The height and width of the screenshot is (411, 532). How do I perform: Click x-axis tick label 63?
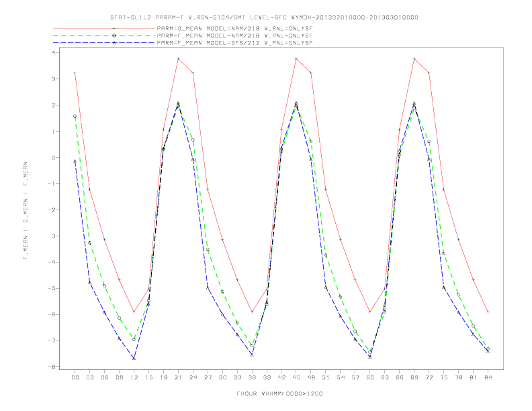pyautogui.click(x=385, y=377)
